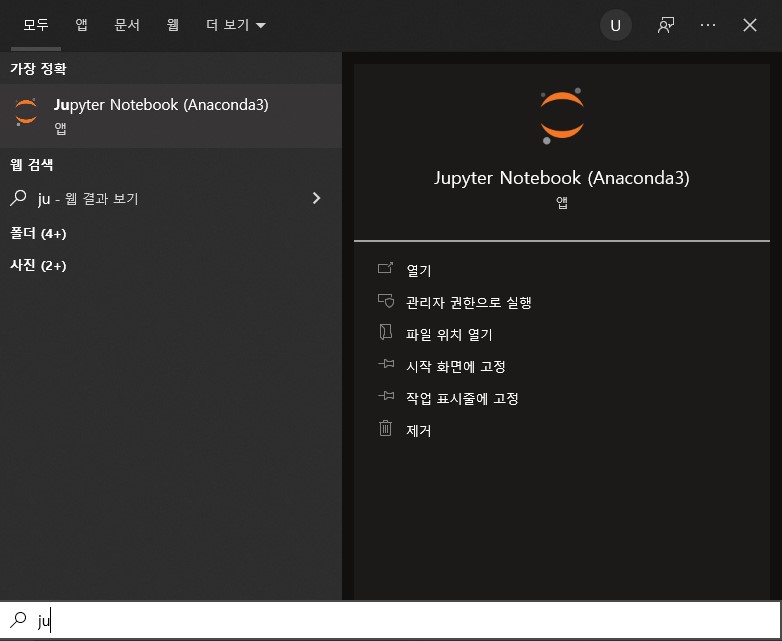Switch to the 웹 tab
Screen dimensions: 782x641
(x=173, y=25)
